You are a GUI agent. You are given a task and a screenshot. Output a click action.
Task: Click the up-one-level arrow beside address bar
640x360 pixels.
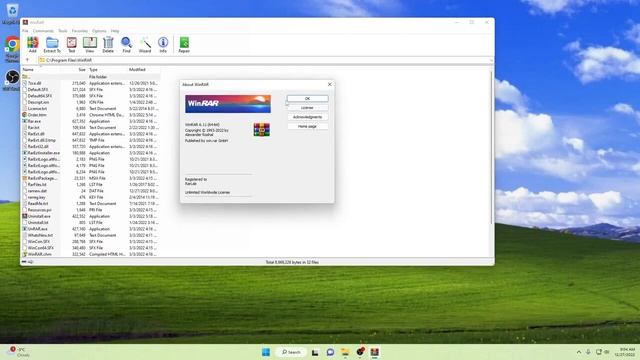tap(27, 60)
